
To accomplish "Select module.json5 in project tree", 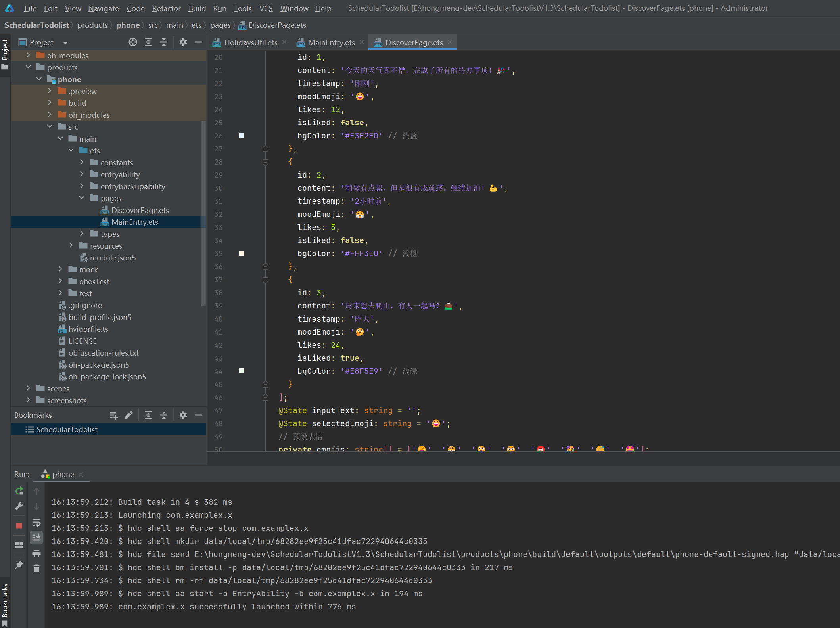I will click(x=113, y=258).
